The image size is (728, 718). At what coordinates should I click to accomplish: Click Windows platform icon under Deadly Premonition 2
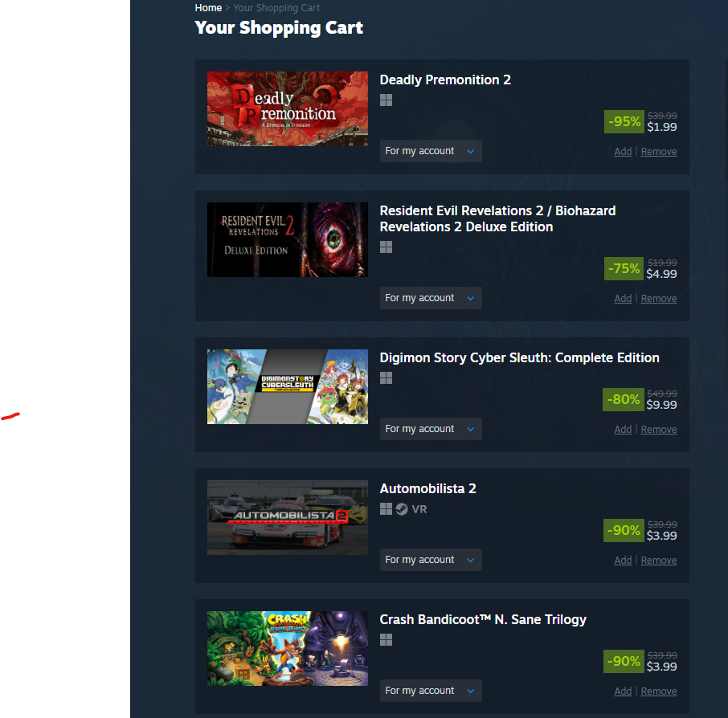pos(386,100)
